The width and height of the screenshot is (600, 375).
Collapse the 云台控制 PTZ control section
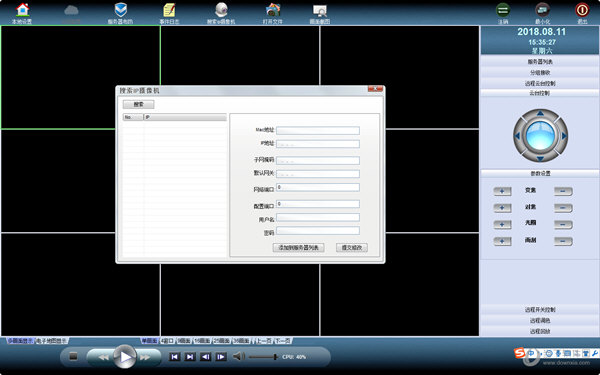[540, 93]
